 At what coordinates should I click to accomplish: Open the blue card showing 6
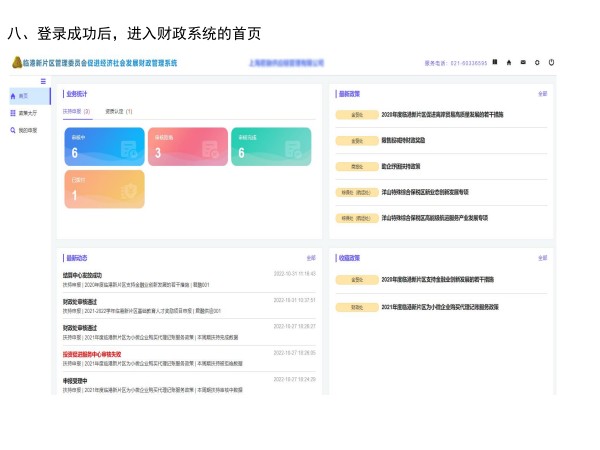104,147
